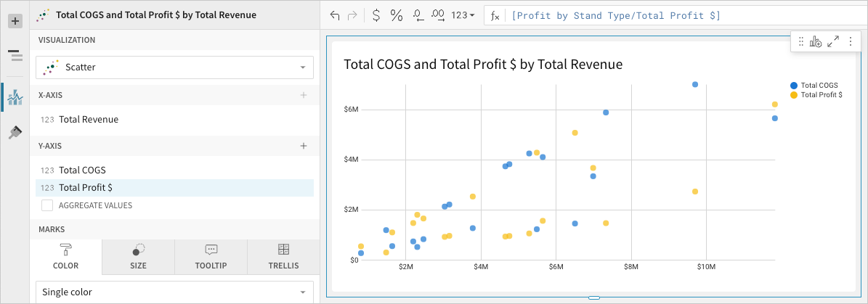Switch to the Tooltip marks tab

(211, 257)
